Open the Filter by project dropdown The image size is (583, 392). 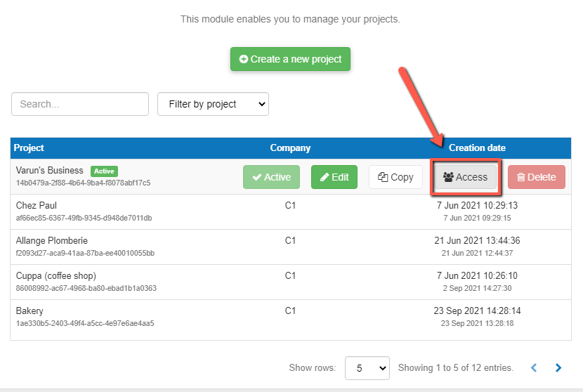(213, 104)
